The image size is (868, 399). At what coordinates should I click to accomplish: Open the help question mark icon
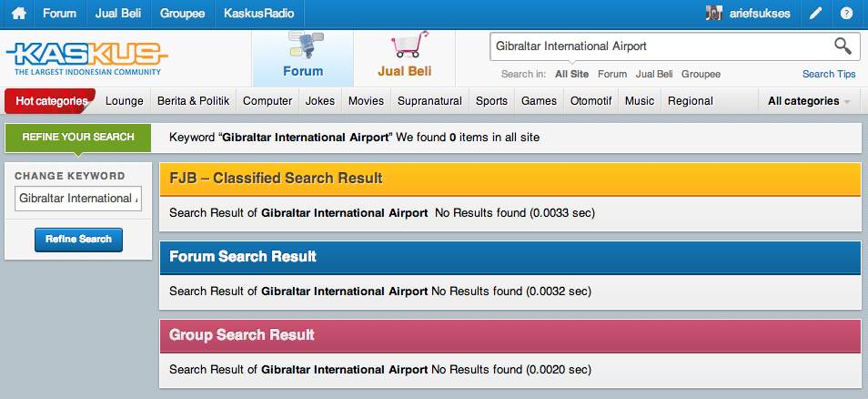pos(846,14)
